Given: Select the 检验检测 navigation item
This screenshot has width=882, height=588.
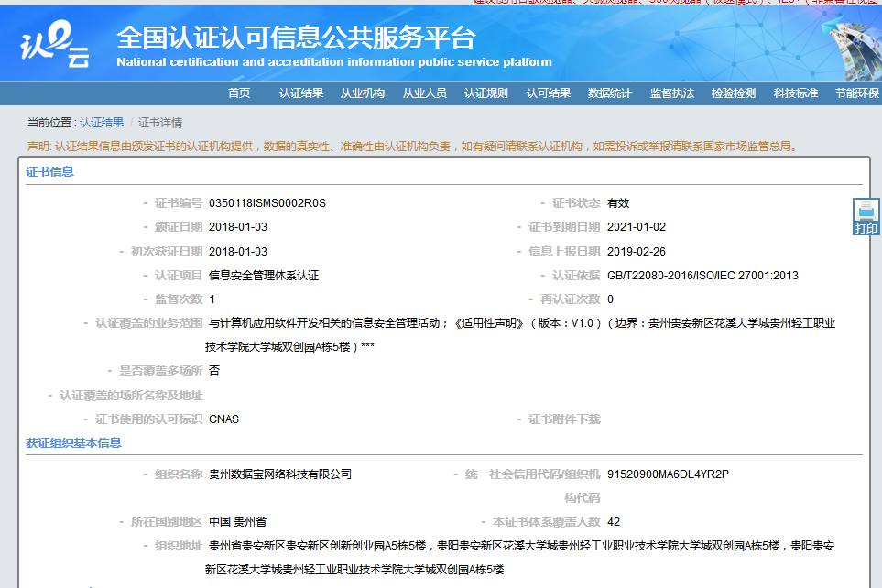Looking at the screenshot, I should 735,93.
